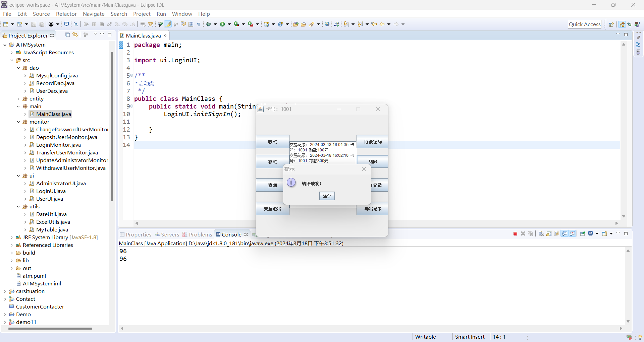The image size is (644, 342).
Task: Expand the JRE System Library node
Action: (12, 237)
